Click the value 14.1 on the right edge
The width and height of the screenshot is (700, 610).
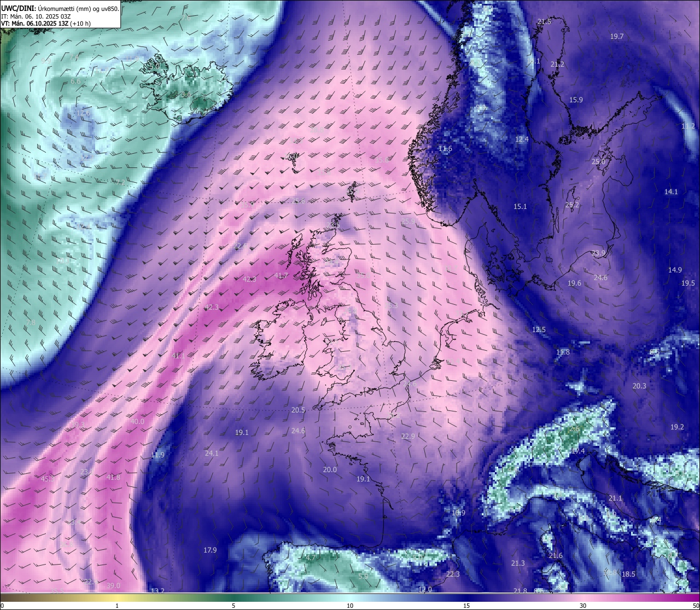coord(671,191)
